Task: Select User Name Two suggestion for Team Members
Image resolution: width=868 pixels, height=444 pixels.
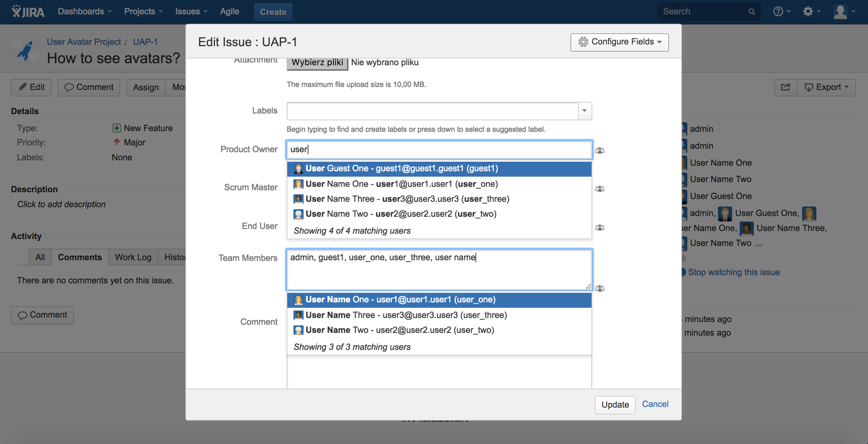Action: 439,330
